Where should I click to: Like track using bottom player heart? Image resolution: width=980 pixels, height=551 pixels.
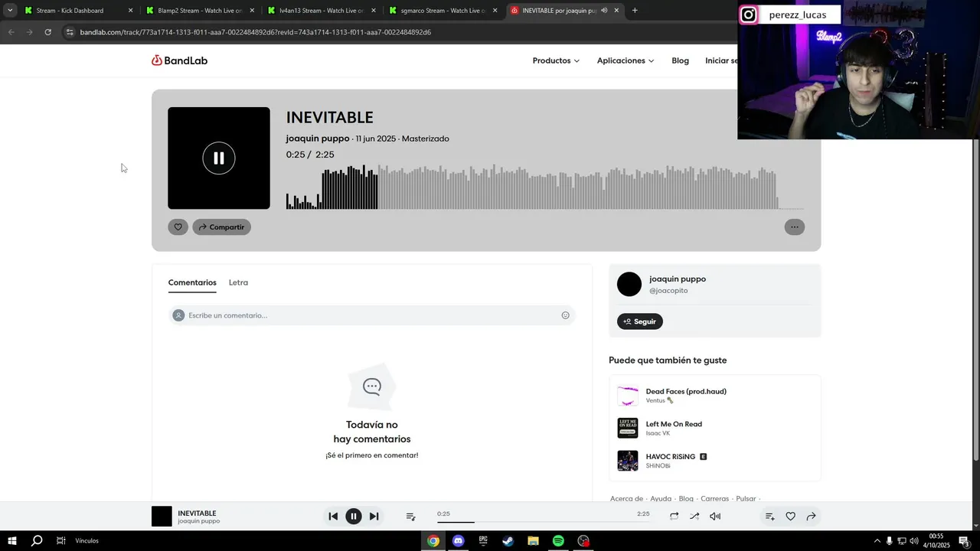coord(791,517)
